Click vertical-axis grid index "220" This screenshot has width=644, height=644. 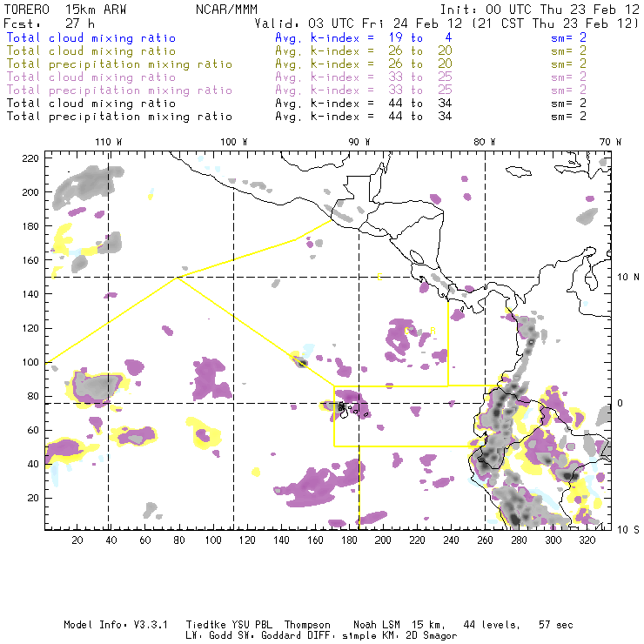tap(30, 158)
